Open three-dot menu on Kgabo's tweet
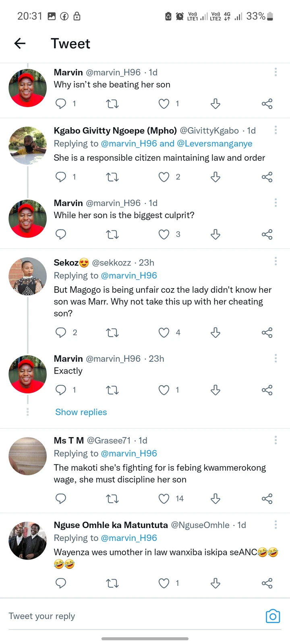The height and width of the screenshot is (644, 290). click(275, 130)
